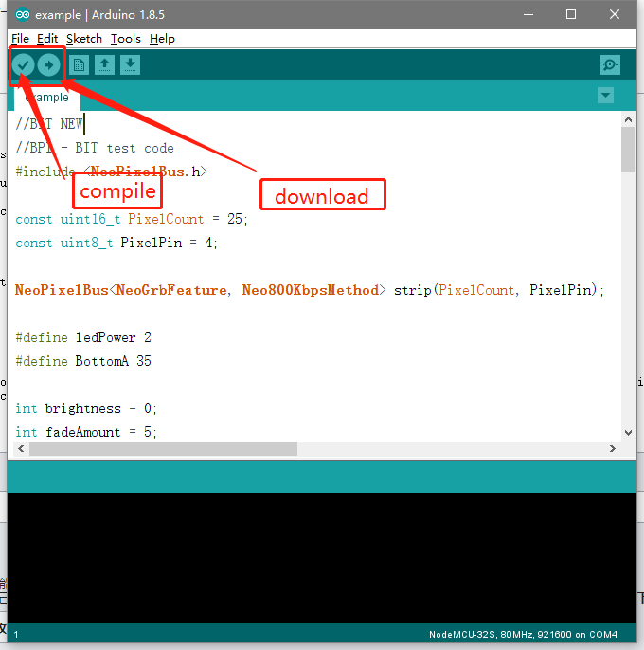Viewport: 644px width, 650px height.
Task: Maximize the Arduino window
Action: pos(571,15)
